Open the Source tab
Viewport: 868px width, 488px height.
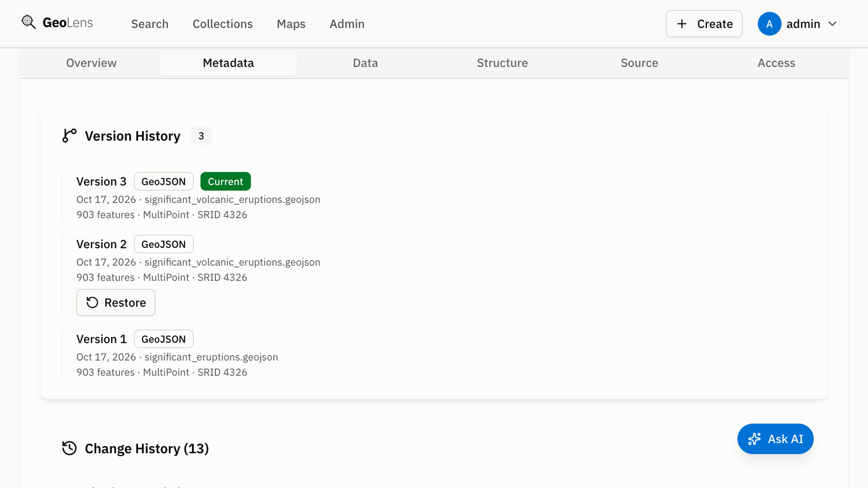(640, 63)
